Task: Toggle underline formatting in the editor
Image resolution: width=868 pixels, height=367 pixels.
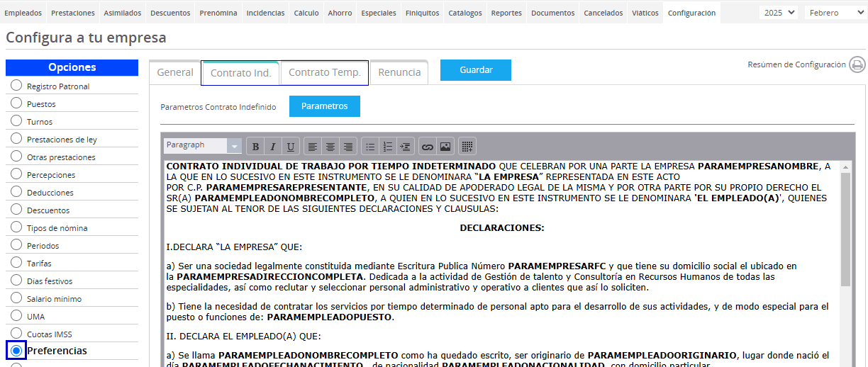Action: [290, 147]
